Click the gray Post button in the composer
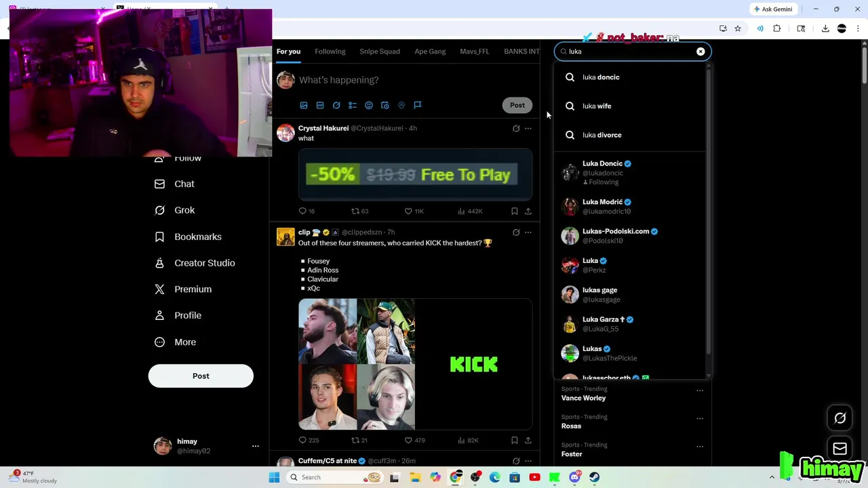The image size is (868, 488). point(517,105)
